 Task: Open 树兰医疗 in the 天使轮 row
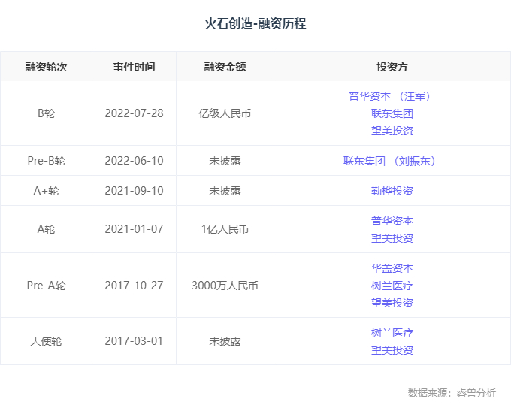(392, 333)
